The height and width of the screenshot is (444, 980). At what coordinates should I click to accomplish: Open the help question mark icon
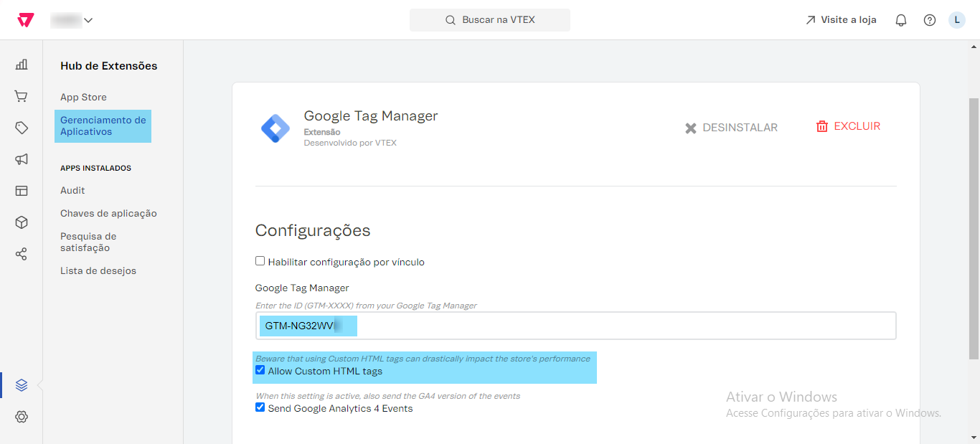coord(930,20)
